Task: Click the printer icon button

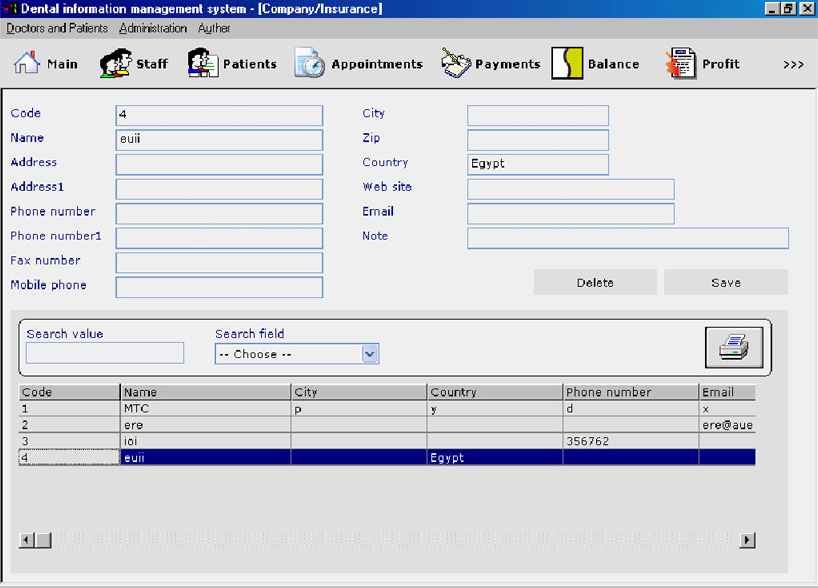Action: [734, 348]
